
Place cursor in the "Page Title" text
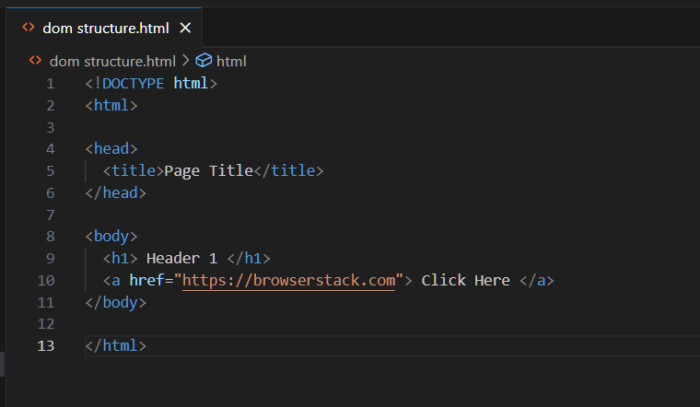point(208,171)
